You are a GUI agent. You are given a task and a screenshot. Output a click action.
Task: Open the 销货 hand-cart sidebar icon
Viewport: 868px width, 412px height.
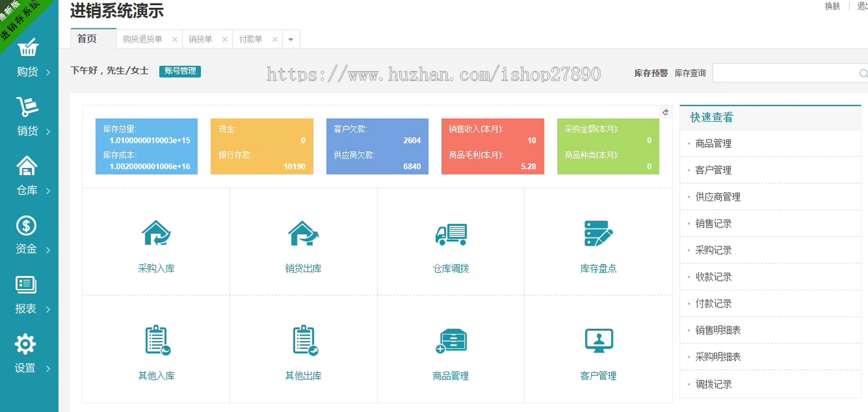coord(27,108)
